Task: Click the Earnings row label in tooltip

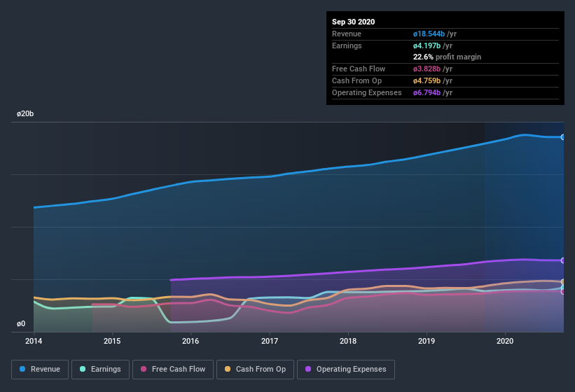Action: coord(347,45)
